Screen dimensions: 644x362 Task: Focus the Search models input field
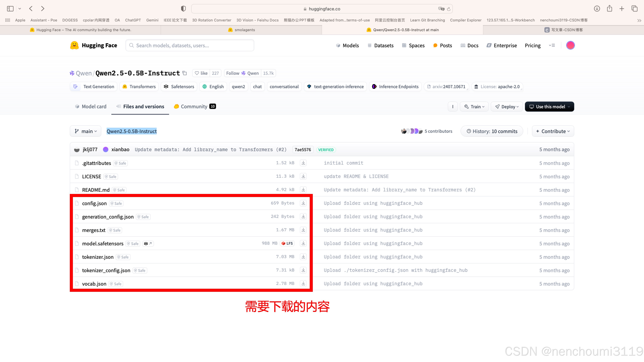pos(190,45)
